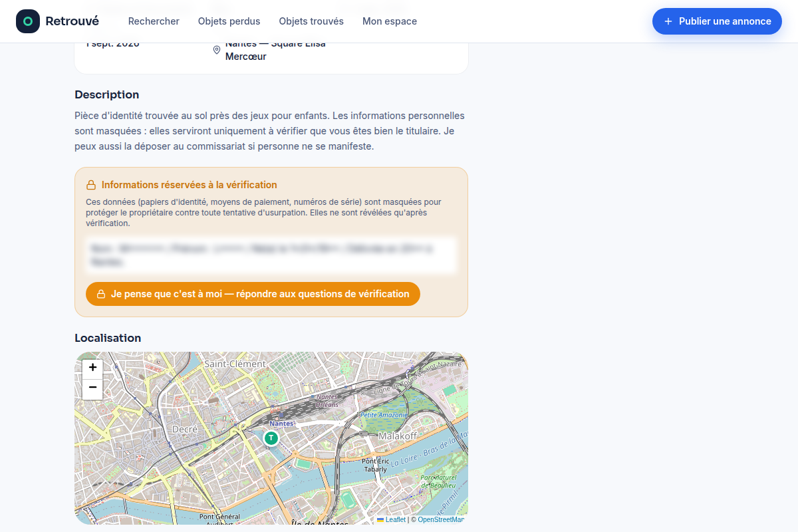The width and height of the screenshot is (798, 532).
Task: Click 'Informations réservées à la vérification' title
Action: point(190,185)
